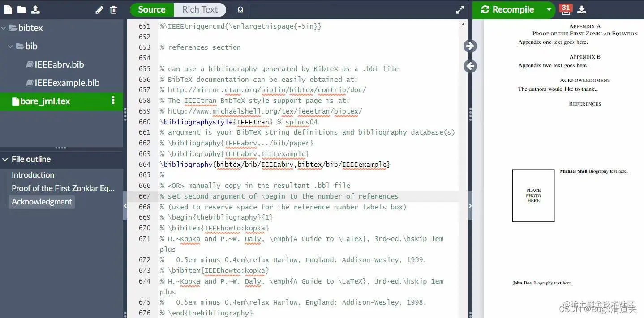This screenshot has height=318, width=644.
Task: Recompile the document
Action: pyautogui.click(x=508, y=9)
